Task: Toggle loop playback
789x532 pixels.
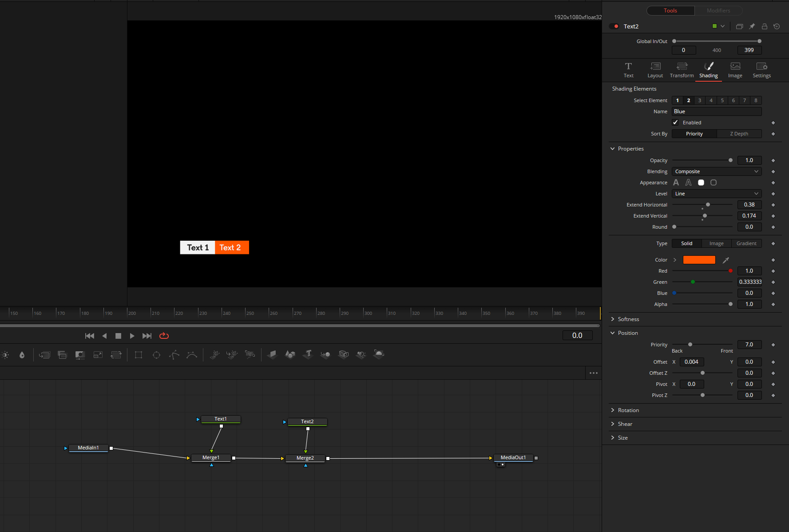Action: pyautogui.click(x=164, y=336)
